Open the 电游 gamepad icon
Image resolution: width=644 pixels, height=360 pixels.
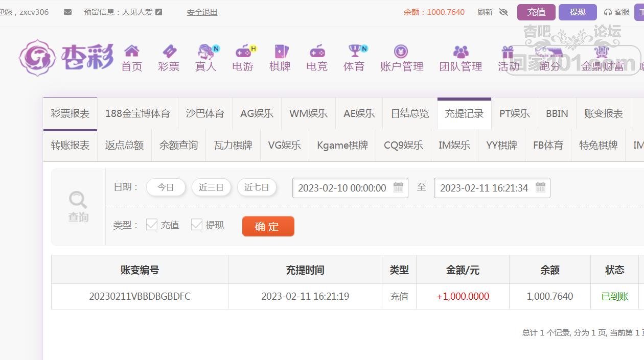[244, 51]
